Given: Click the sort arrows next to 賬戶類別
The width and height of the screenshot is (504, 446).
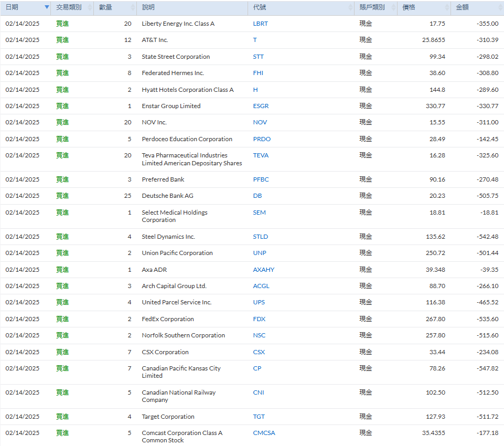Looking at the screenshot, I should coord(393,7).
